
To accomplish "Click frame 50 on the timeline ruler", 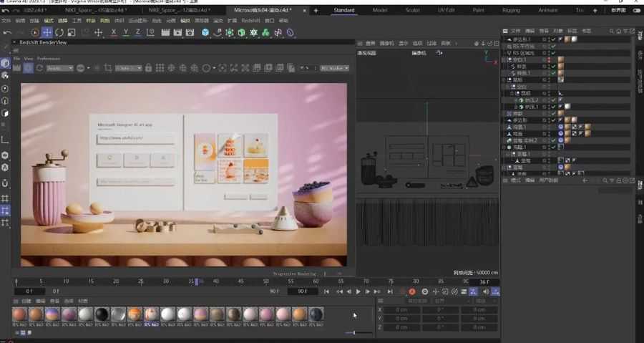I will click(265, 282).
